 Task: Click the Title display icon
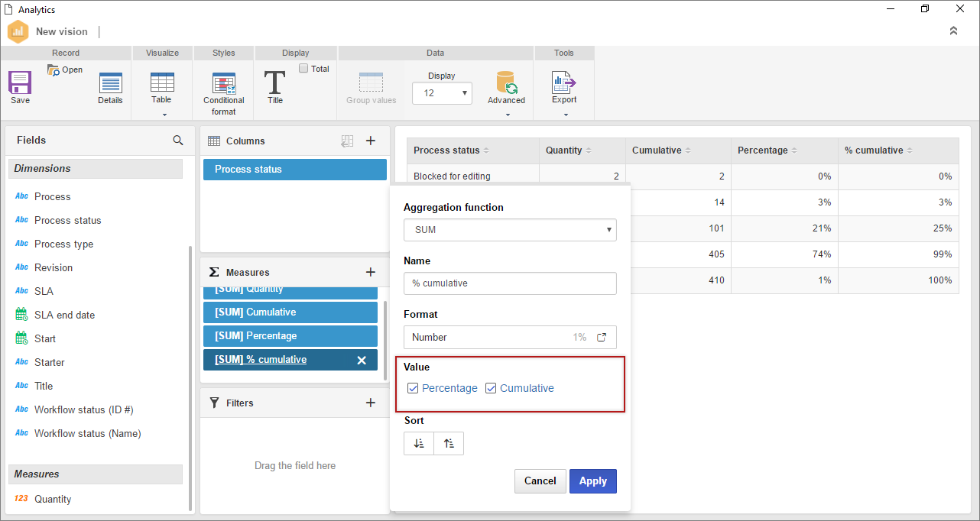(274, 83)
